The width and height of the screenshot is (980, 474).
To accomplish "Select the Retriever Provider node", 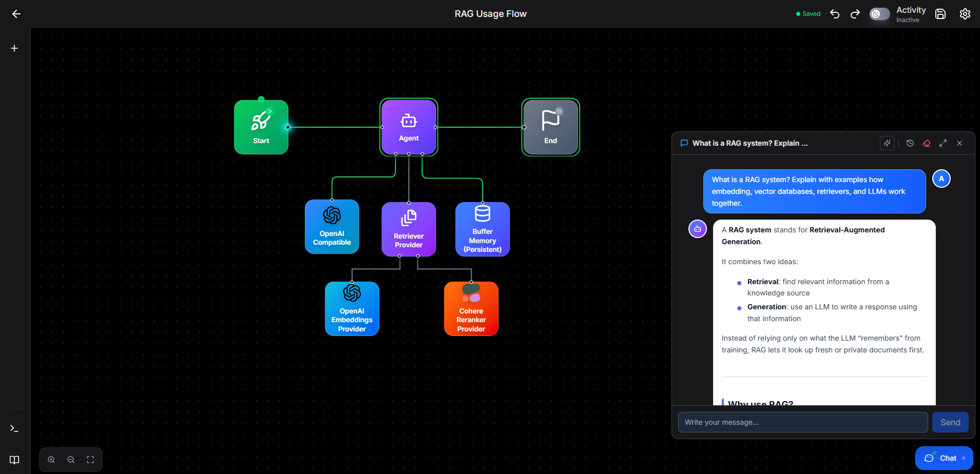I will [409, 229].
